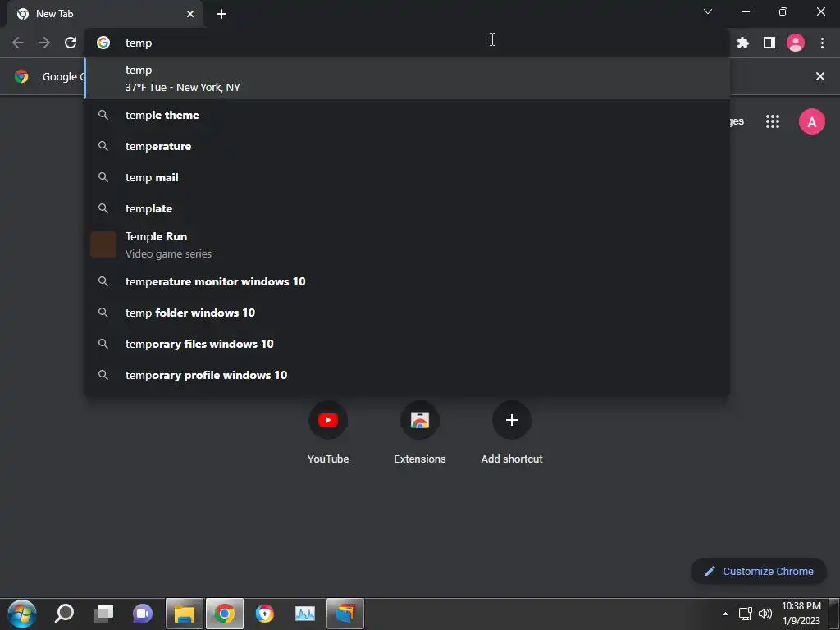This screenshot has height=630, width=840.
Task: Pick 'temperature monitor windows 10' suggestion
Action: click(x=407, y=281)
